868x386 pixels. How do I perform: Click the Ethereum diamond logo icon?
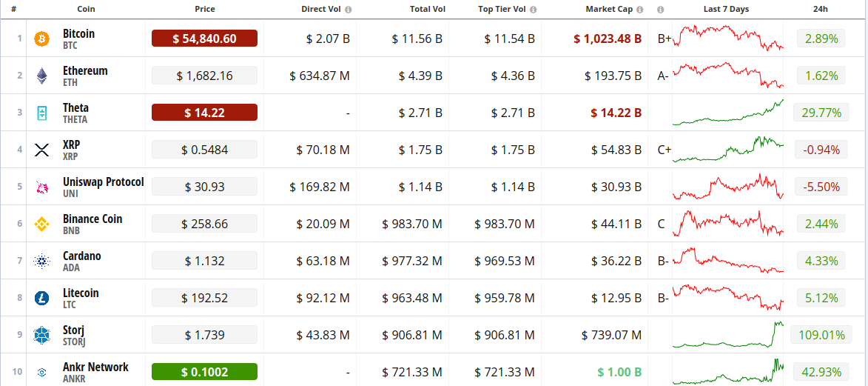pyautogui.click(x=42, y=76)
